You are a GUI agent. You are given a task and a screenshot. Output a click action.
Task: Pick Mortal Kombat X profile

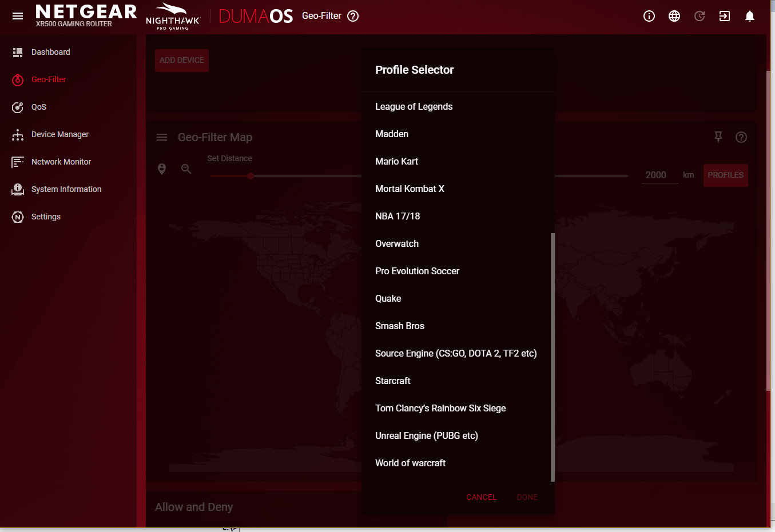point(456,189)
